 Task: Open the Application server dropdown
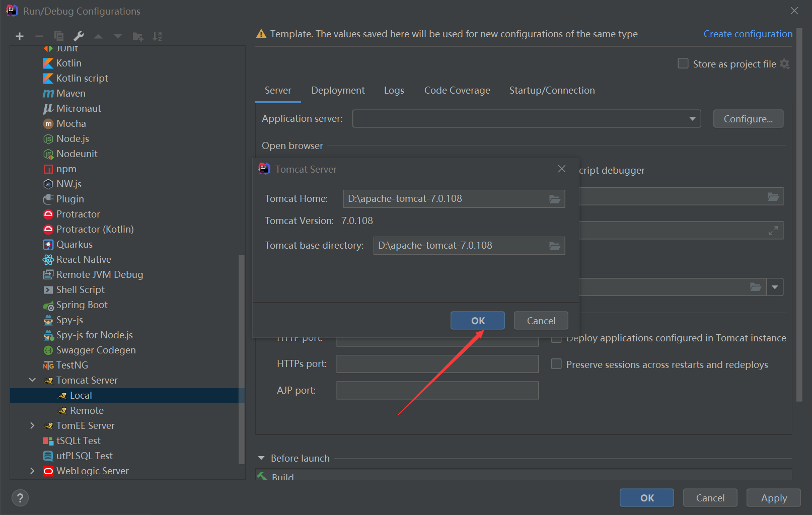[x=692, y=119]
